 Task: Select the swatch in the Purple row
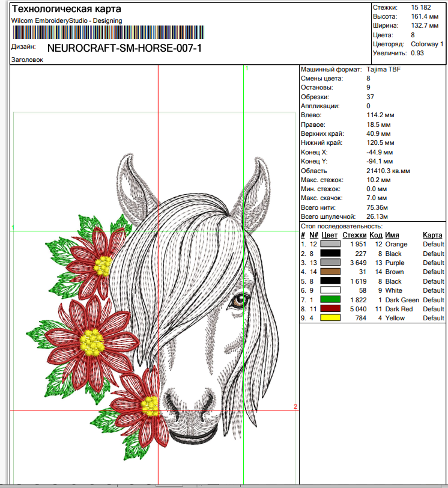[330, 263]
